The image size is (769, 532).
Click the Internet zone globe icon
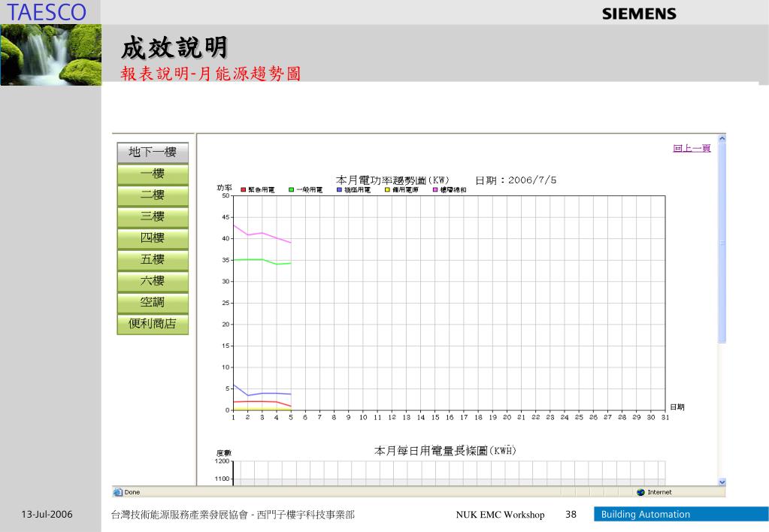(x=640, y=492)
